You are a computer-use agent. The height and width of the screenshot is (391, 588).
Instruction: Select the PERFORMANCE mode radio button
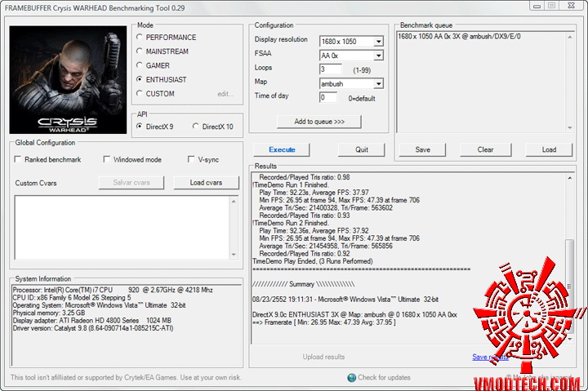[140, 37]
